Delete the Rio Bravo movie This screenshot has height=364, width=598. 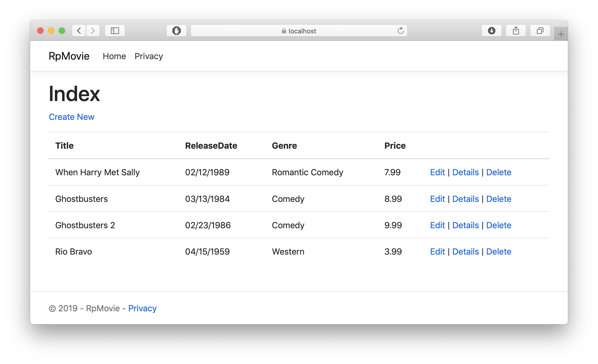pos(498,252)
